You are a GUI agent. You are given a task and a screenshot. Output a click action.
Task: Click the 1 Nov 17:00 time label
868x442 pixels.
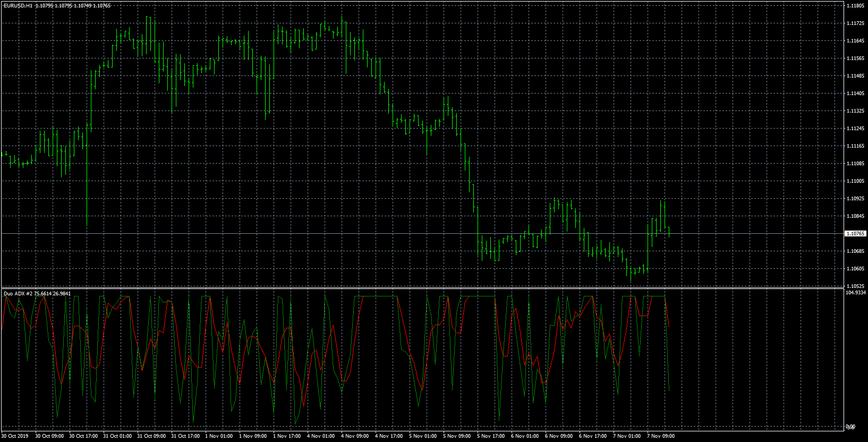(287, 436)
